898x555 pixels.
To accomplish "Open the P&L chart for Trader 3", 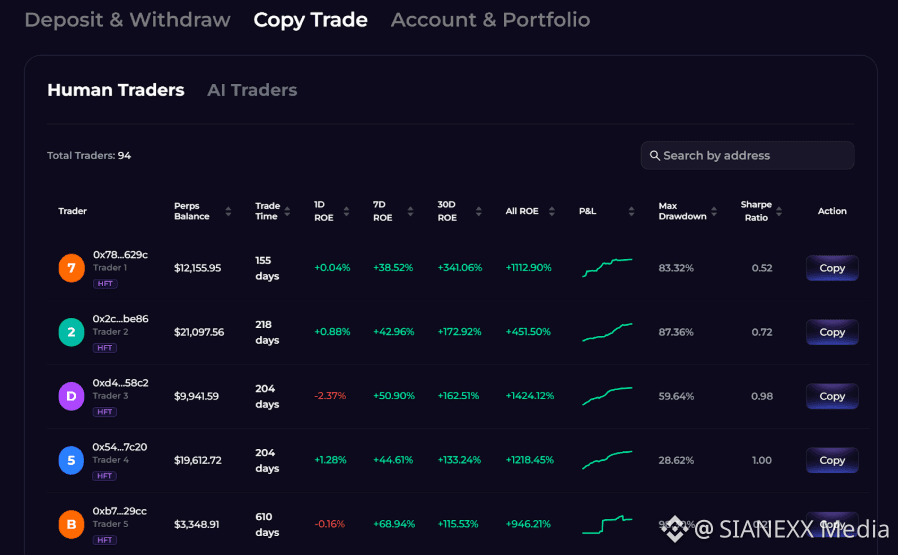I will click(x=607, y=396).
